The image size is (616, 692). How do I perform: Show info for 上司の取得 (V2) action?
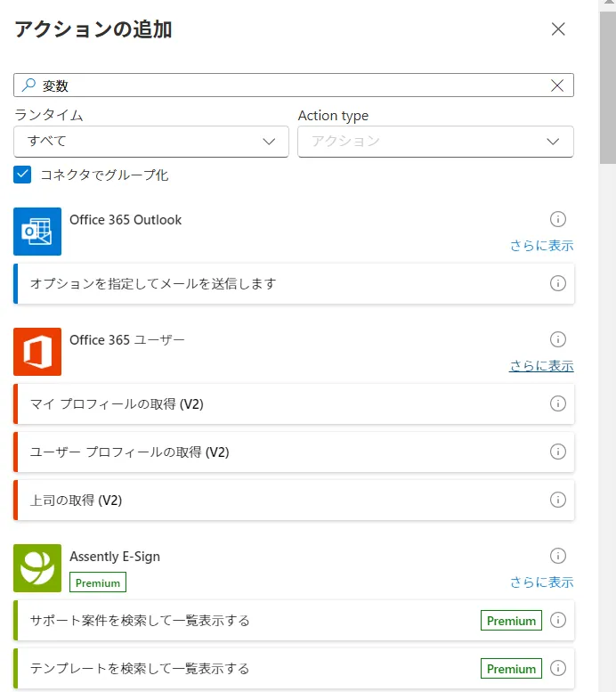pos(558,500)
